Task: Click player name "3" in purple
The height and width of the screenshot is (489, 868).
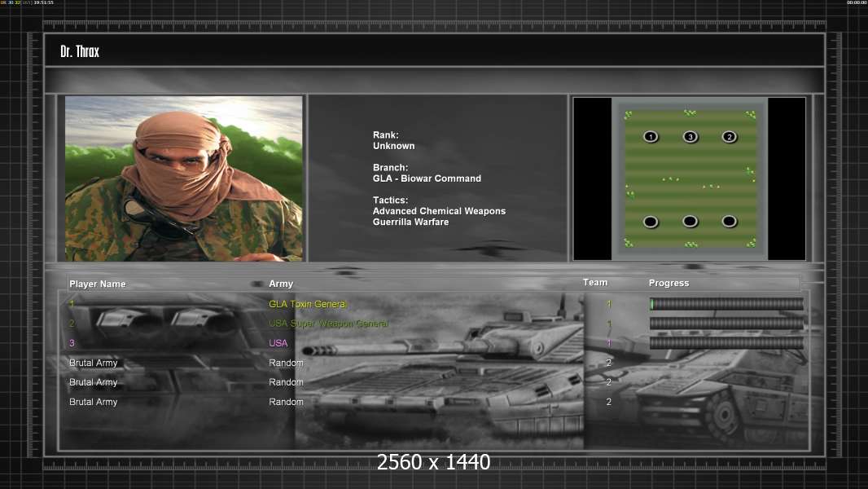Action: [x=72, y=343]
